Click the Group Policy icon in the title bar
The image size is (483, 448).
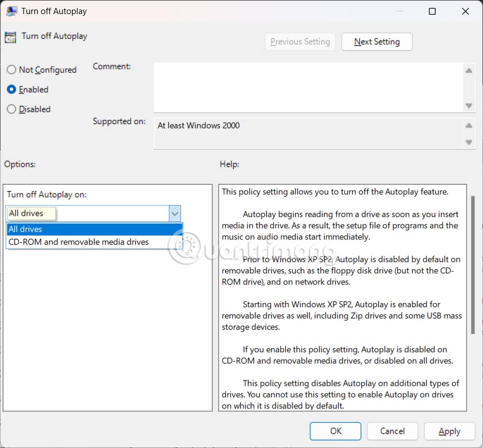coord(12,11)
